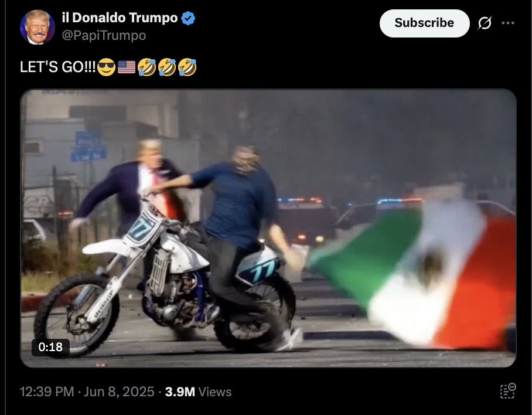Image resolution: width=532 pixels, height=415 pixels.
Task: Click the blue verified checkmark badge
Action: tap(188, 18)
